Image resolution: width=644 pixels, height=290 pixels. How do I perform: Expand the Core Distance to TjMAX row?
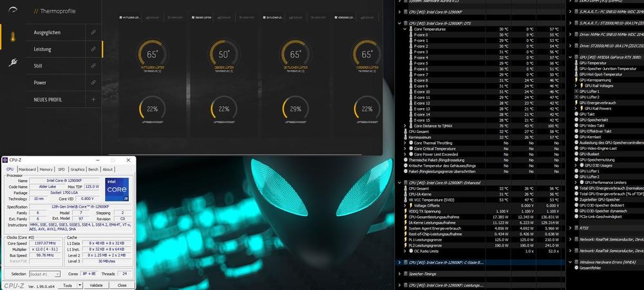click(x=405, y=125)
